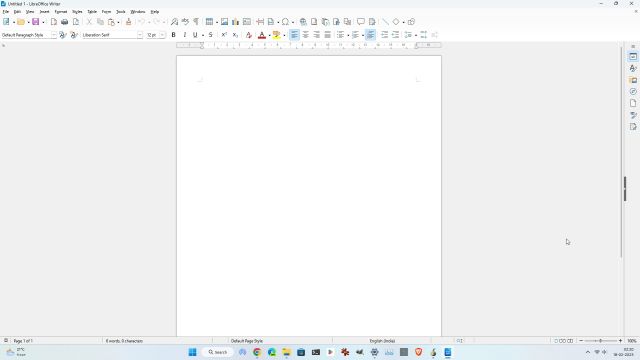640x360 pixels.
Task: Click the Windows Start button
Action: tap(192, 352)
